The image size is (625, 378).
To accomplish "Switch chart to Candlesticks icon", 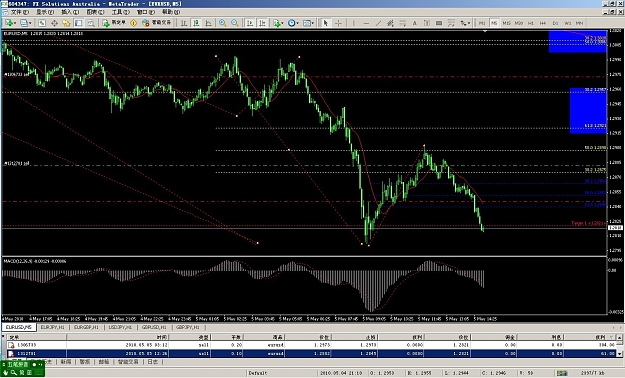I will click(196, 23).
